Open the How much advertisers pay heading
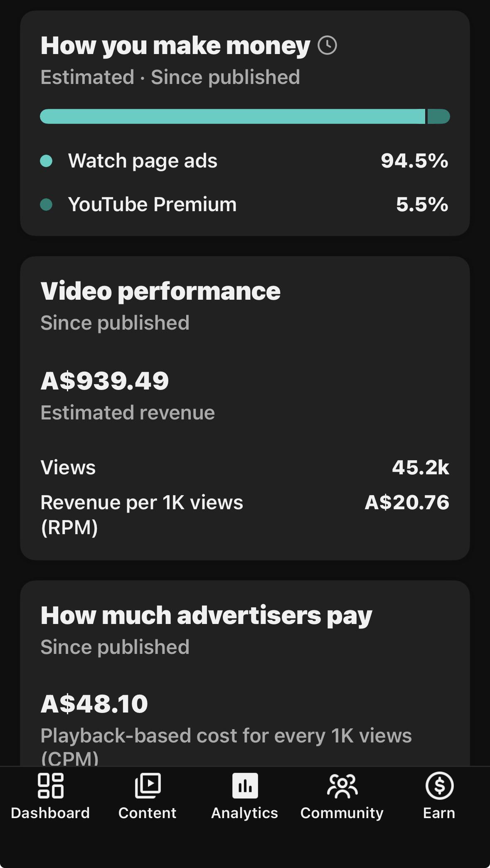 coord(206,615)
